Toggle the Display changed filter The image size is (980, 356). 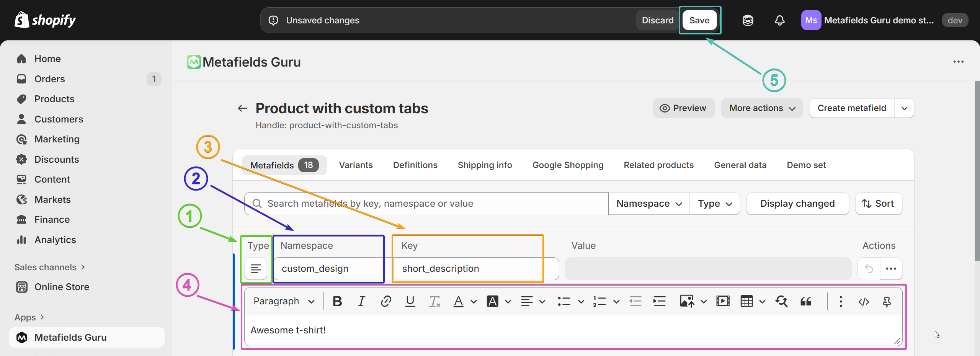point(797,204)
